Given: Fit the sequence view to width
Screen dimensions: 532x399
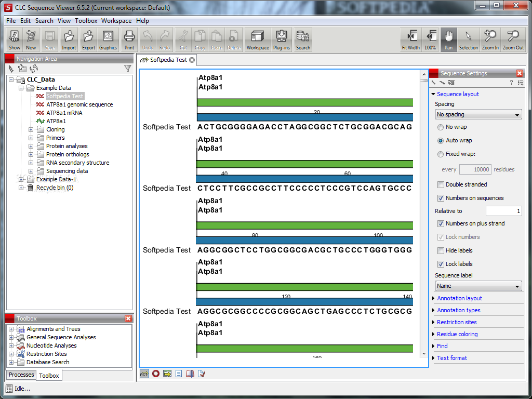Looking at the screenshot, I should (411, 39).
